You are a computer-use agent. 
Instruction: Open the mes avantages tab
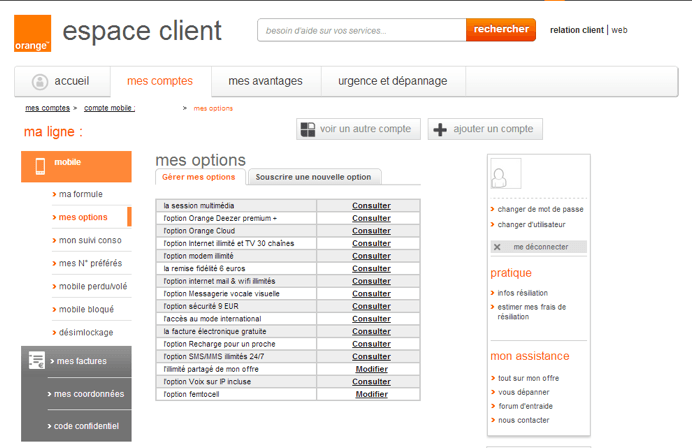(x=263, y=81)
